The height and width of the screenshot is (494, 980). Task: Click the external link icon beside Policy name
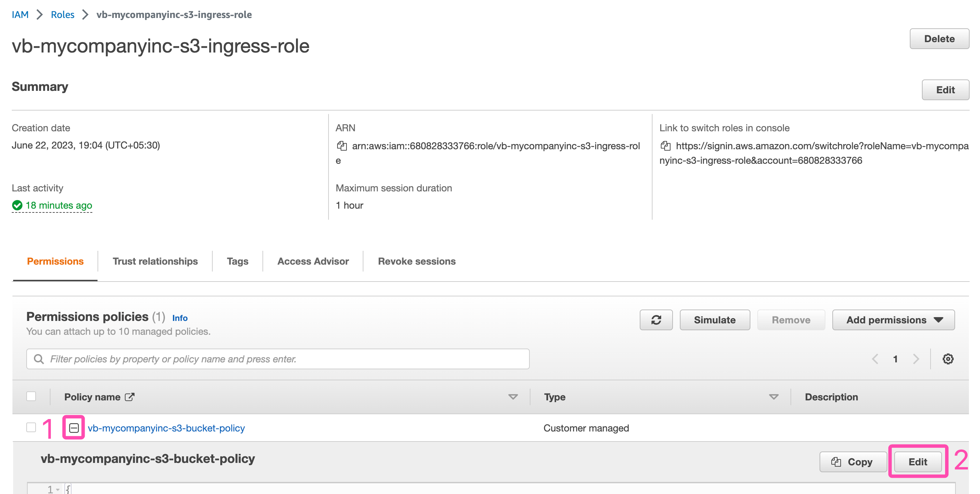coord(130,397)
